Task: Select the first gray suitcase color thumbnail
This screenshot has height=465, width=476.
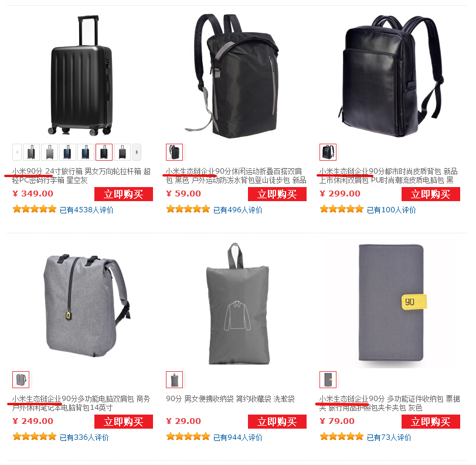Action: pos(31,152)
